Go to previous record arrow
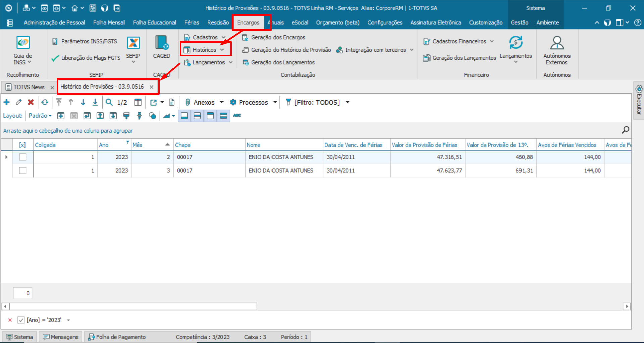Viewport: 644px width, 343px height. pyautogui.click(x=71, y=102)
